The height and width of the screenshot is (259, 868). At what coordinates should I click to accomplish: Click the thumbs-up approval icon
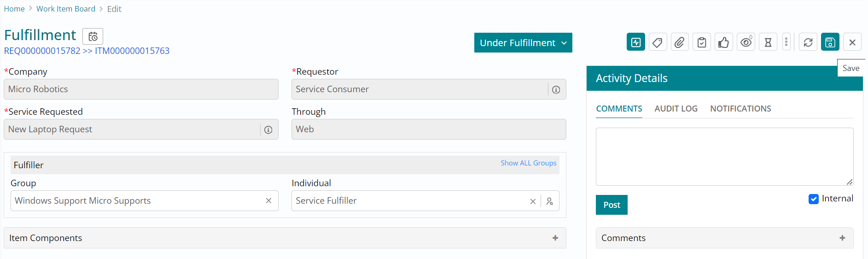coord(724,42)
